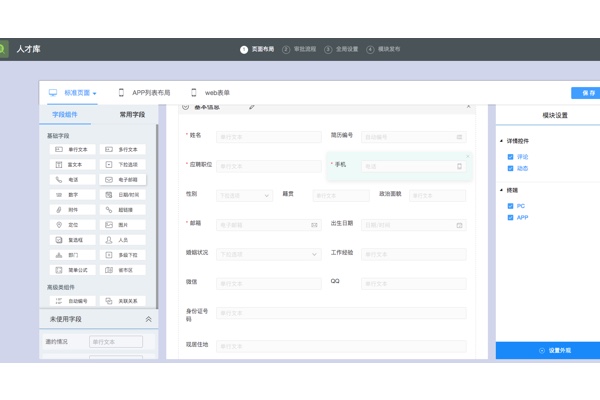
Task: Click the 姓名 text input field
Action: [268, 137]
